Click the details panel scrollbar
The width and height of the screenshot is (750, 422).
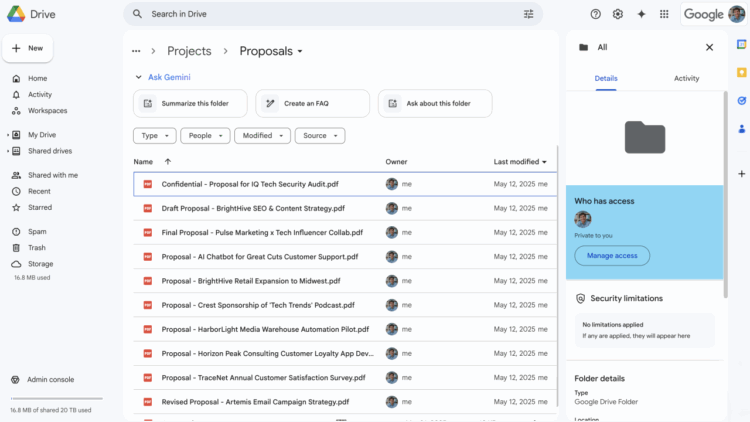coord(725,194)
